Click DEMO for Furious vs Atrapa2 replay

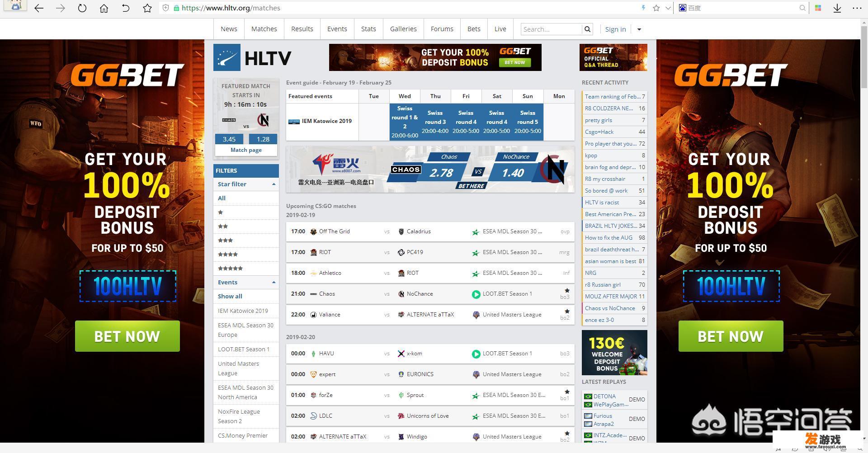click(x=637, y=419)
